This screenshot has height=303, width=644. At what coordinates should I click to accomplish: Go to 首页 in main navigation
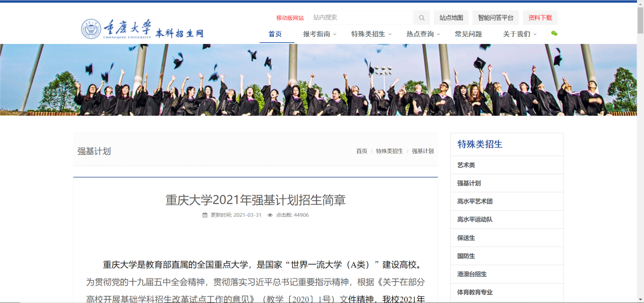275,34
